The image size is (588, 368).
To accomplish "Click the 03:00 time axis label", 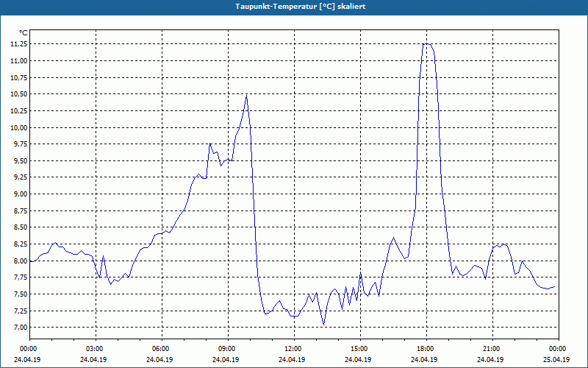I will [x=96, y=349].
